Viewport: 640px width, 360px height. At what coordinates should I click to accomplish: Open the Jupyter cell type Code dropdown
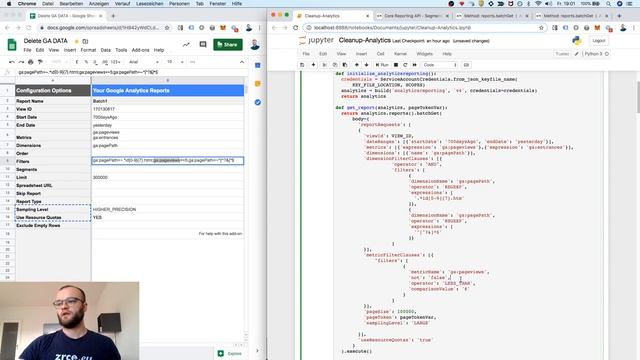click(x=440, y=65)
